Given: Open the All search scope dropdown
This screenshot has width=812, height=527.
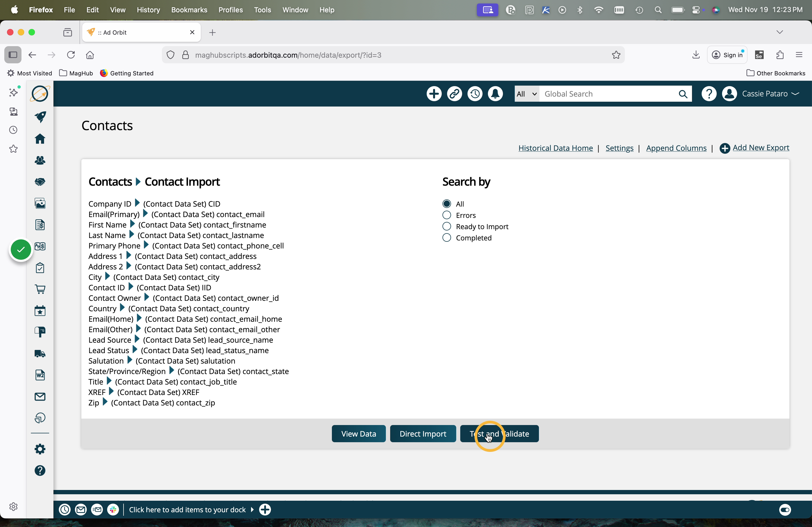Looking at the screenshot, I should [527, 94].
